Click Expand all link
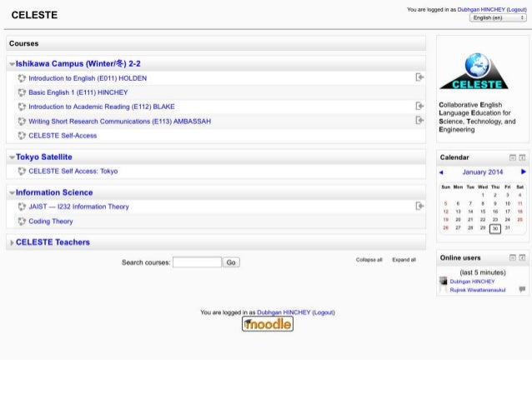Screen dimensions: 532x399 404,260
